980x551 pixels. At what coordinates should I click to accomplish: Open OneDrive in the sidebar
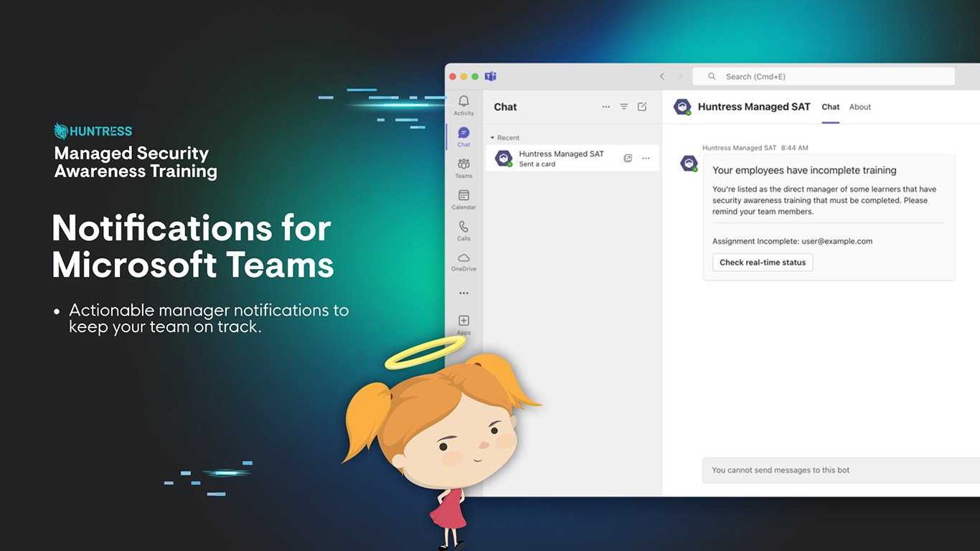pos(463,262)
